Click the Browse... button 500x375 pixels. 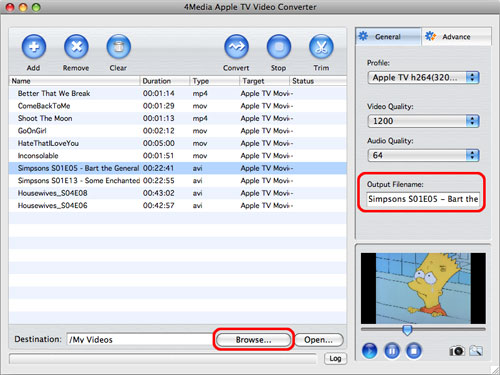254,340
